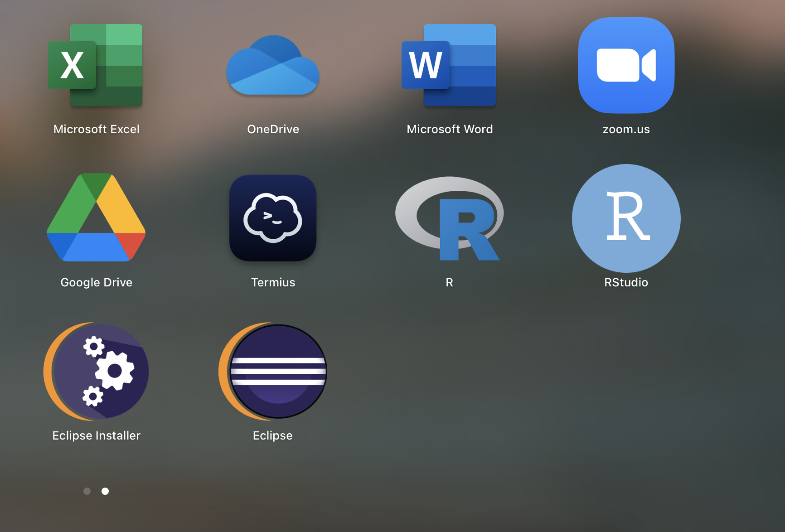Click the "Termius" label text
This screenshot has width=785, height=532.
pyautogui.click(x=273, y=282)
